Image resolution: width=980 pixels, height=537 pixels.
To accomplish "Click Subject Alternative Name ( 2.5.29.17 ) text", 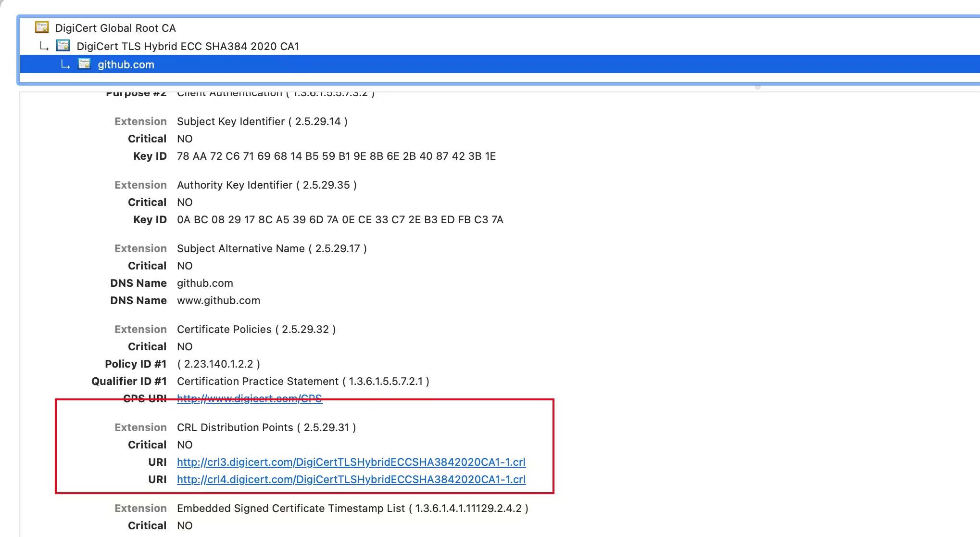I will tap(272, 248).
